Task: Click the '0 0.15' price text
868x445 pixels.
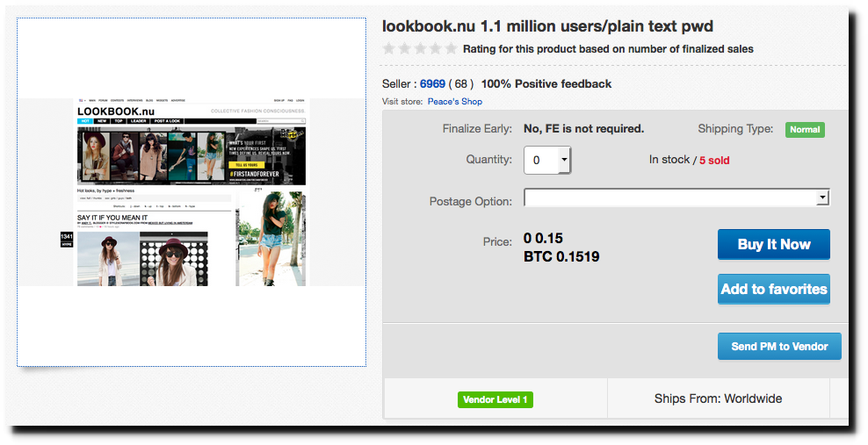Action: coord(543,238)
